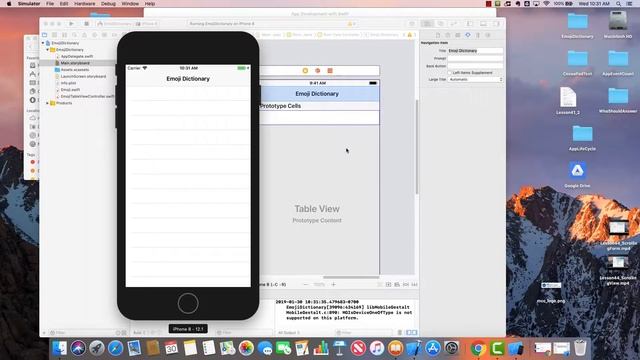
Task: Open the Attributes inspector icon
Action: coord(468,35)
